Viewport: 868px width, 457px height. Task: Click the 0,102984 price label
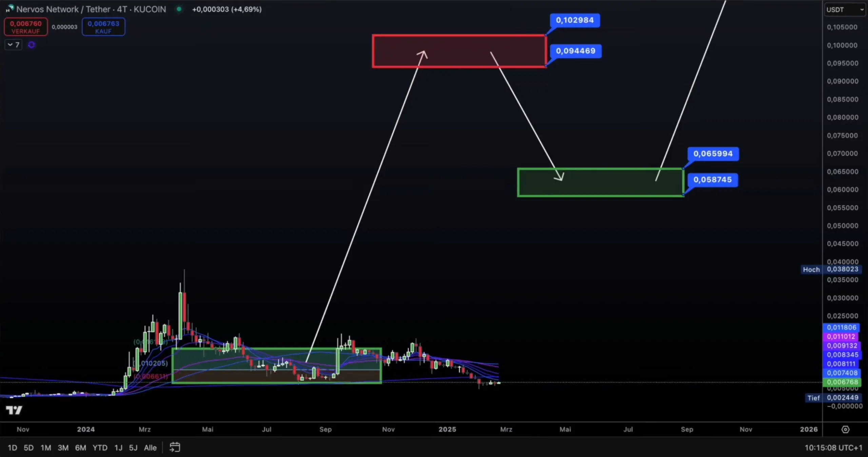click(x=574, y=20)
